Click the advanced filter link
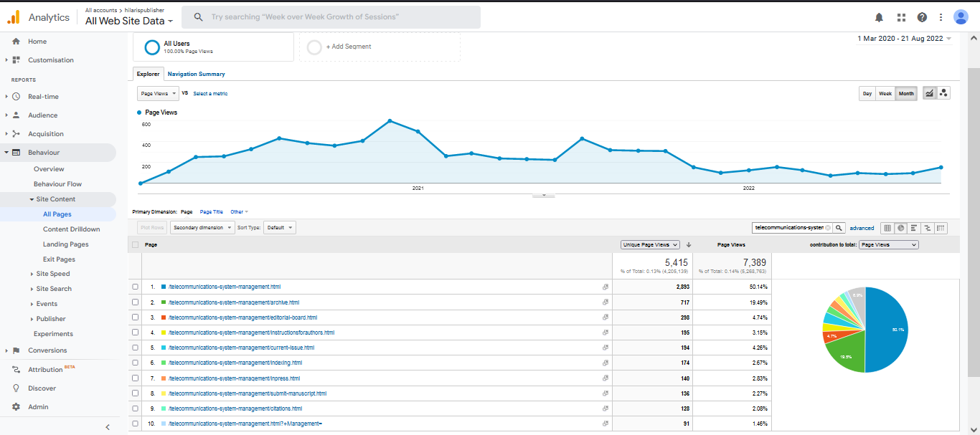980x435 pixels. [862, 228]
